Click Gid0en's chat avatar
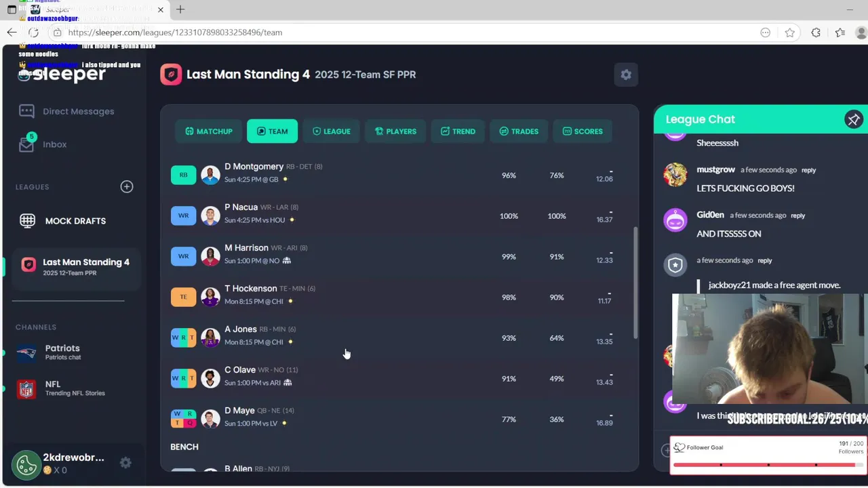This screenshot has width=868, height=488. click(x=675, y=220)
